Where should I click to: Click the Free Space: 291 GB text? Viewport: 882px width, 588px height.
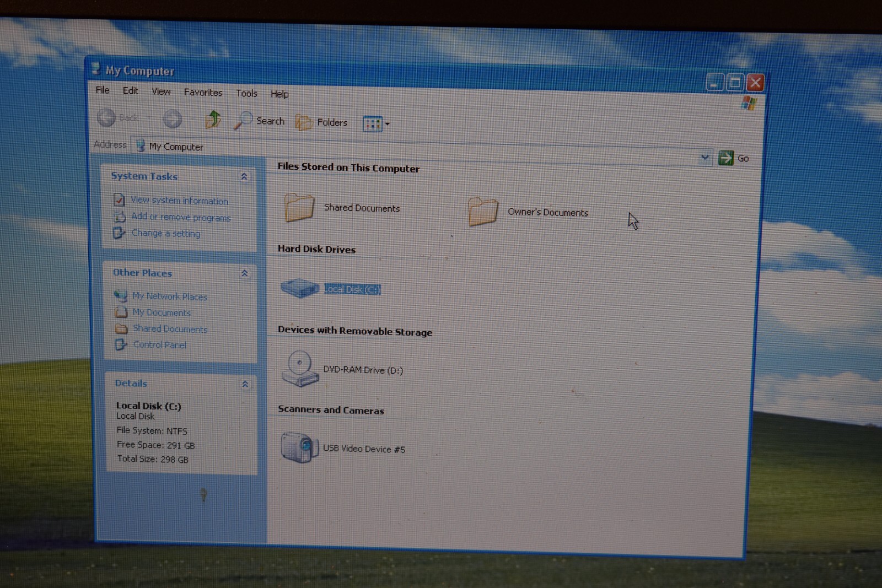155,445
